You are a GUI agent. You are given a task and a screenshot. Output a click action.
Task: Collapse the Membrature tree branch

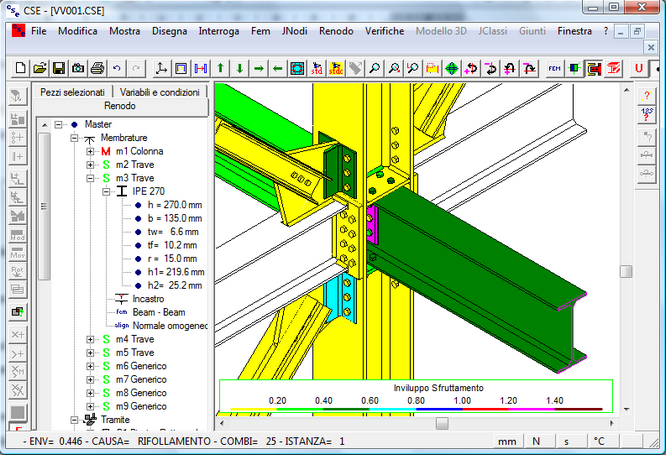(x=75, y=138)
